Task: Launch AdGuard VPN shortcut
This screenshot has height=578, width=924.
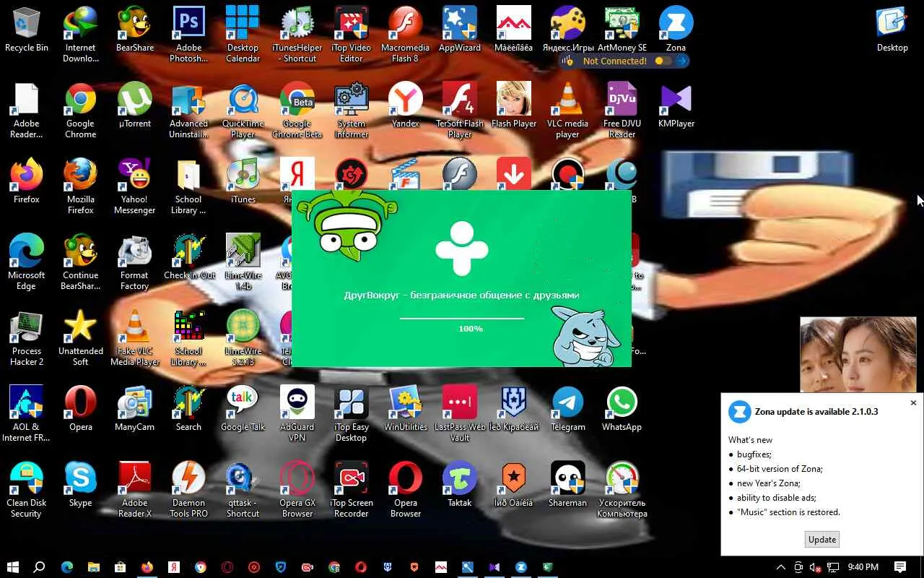Action: click(297, 414)
